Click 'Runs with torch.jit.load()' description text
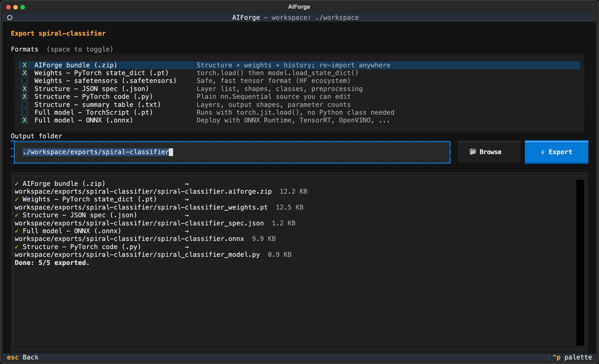The image size is (599, 364). pyautogui.click(x=295, y=112)
